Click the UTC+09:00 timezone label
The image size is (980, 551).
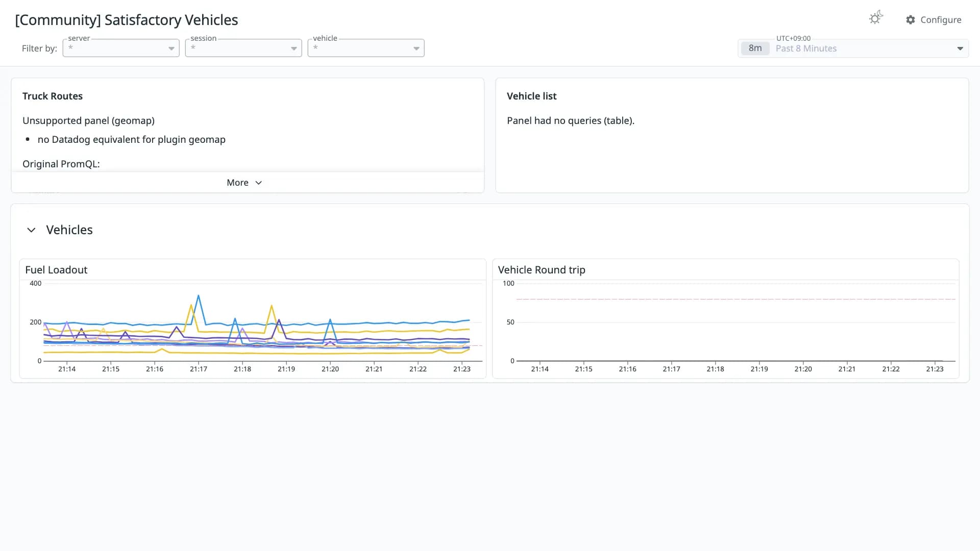click(793, 38)
